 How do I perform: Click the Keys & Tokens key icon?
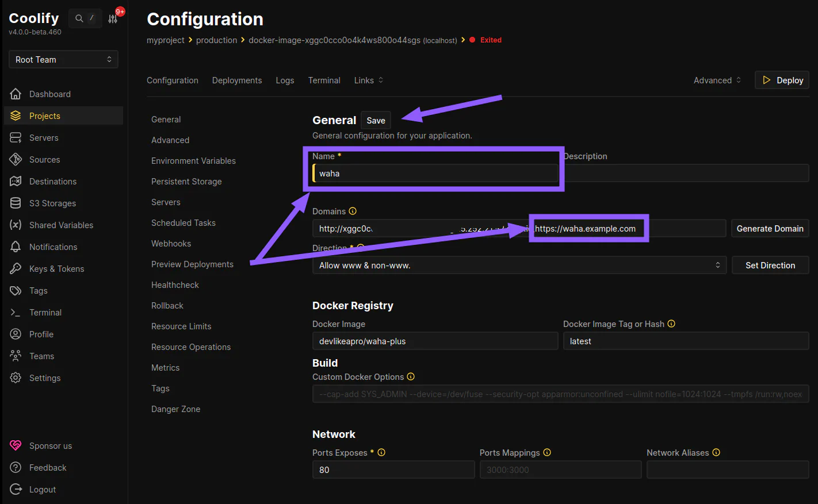pos(16,269)
